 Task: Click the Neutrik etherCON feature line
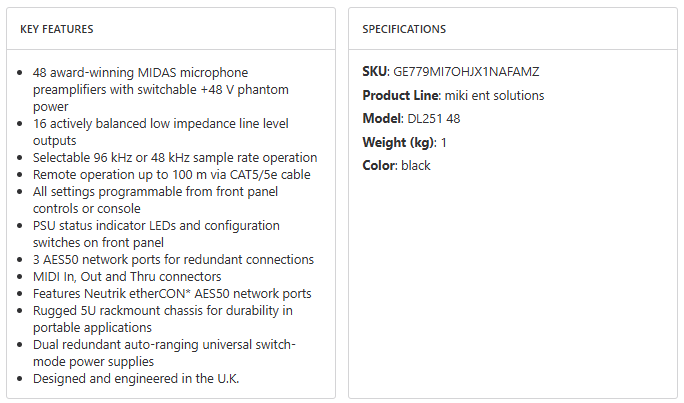click(x=172, y=293)
